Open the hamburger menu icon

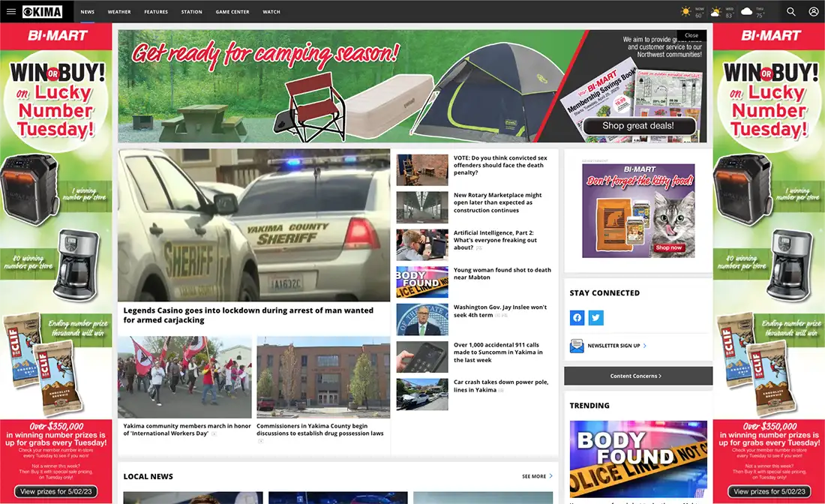(x=11, y=11)
